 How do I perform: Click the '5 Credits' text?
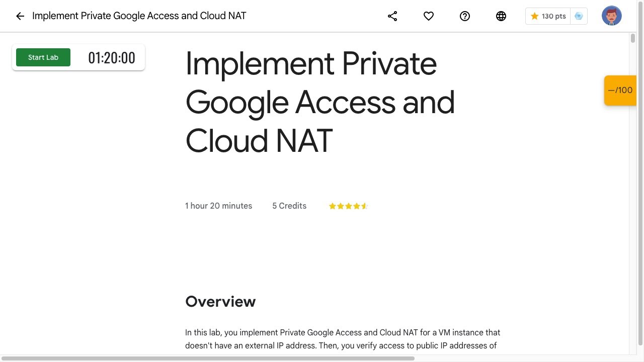(289, 206)
